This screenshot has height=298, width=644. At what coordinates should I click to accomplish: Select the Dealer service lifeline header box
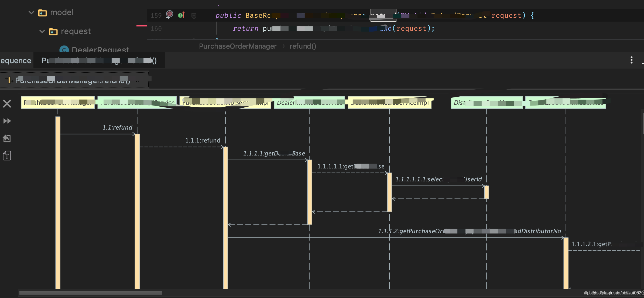coord(309,103)
